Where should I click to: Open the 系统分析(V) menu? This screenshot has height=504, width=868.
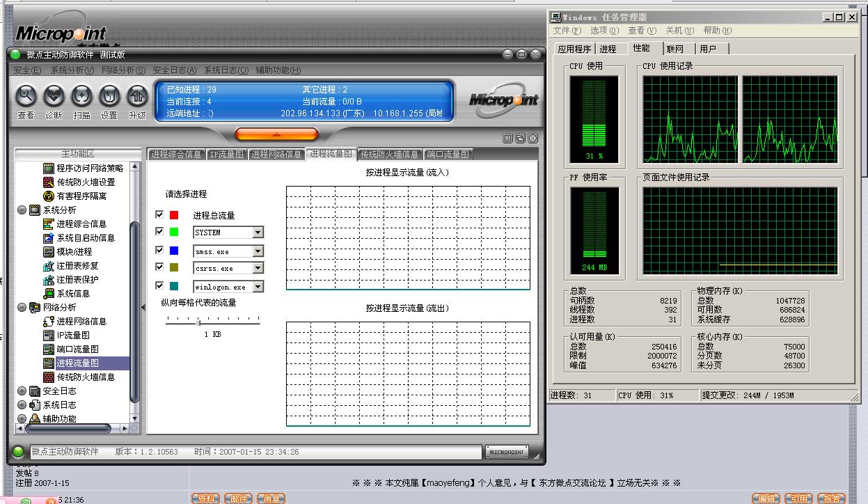tap(72, 70)
